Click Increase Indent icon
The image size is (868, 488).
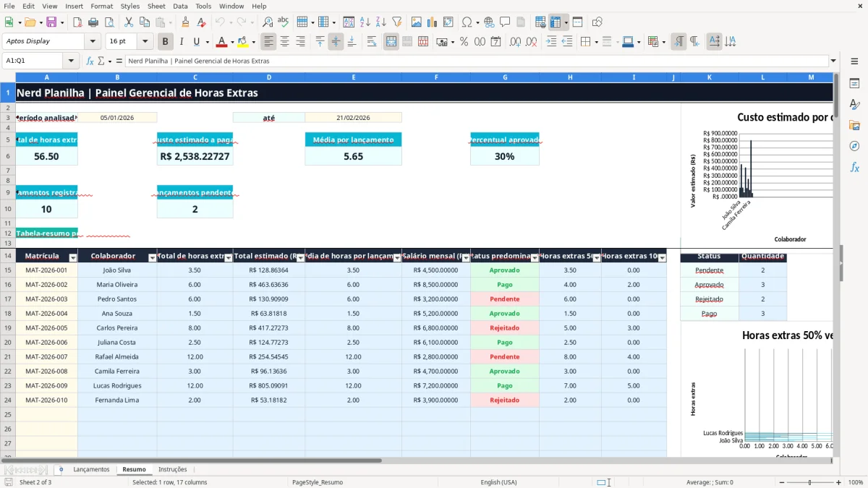click(551, 42)
